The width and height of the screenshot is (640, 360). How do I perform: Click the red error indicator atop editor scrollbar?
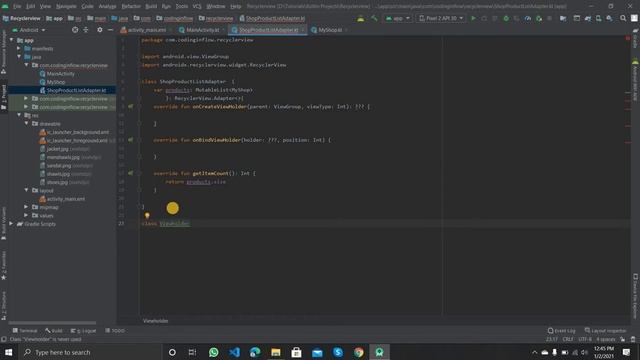click(628, 38)
